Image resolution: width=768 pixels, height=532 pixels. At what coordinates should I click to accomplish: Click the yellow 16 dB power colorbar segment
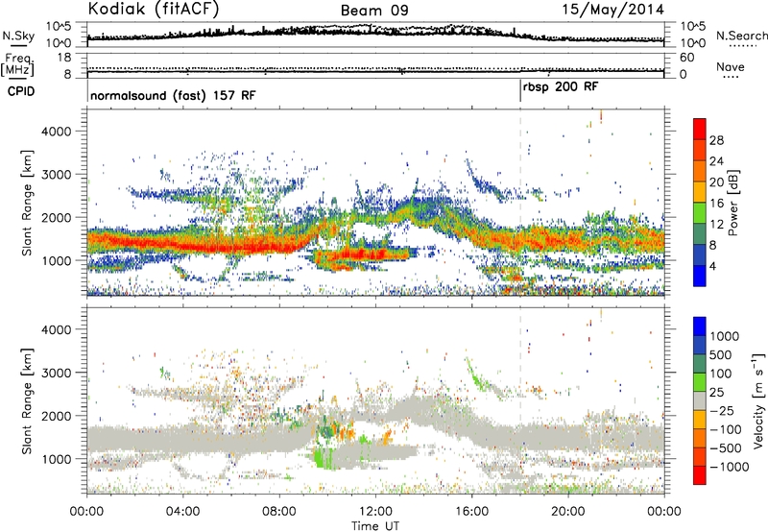click(x=700, y=191)
